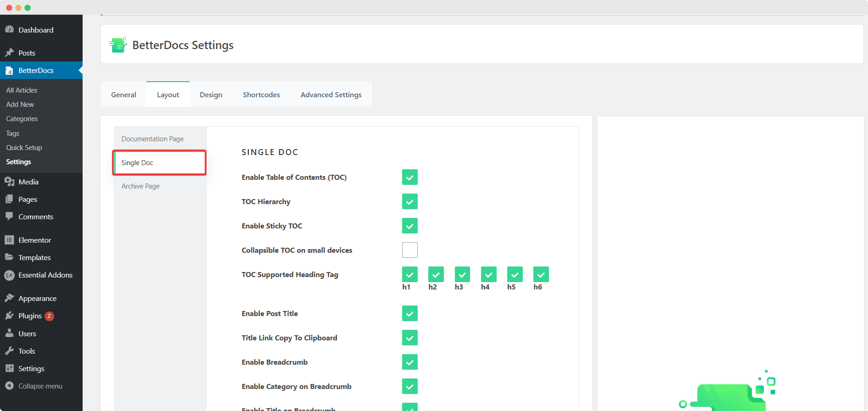Open the Elementor menu label
Screen dimensions: 868x411
(x=34, y=240)
